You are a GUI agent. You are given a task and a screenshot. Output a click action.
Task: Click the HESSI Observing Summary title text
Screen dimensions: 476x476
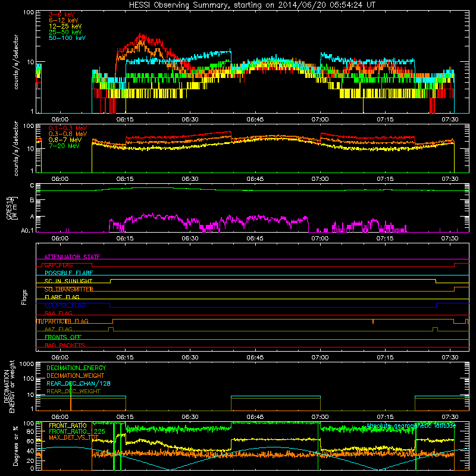point(252,5)
